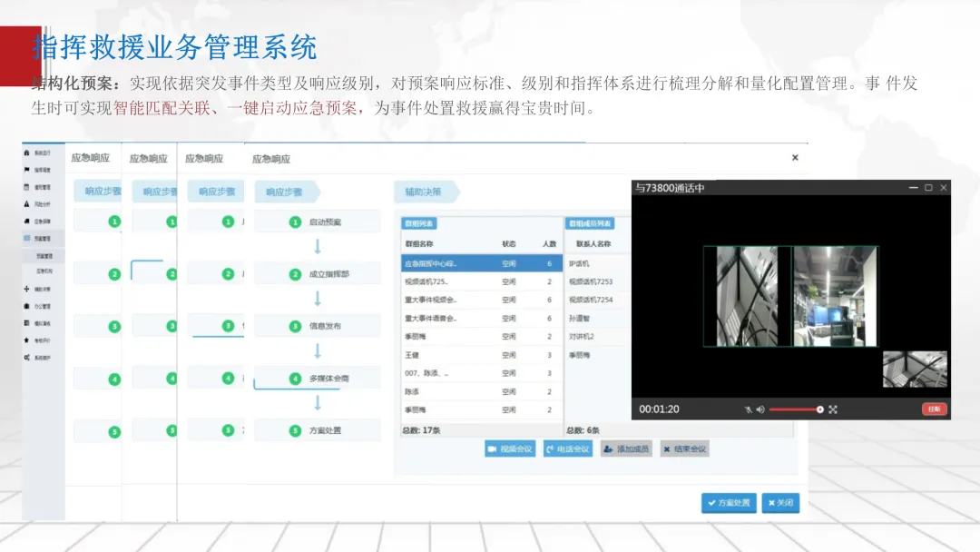Click the 00:01:20 call timer
Image resolution: width=980 pixels, height=552 pixels.
[659, 409]
